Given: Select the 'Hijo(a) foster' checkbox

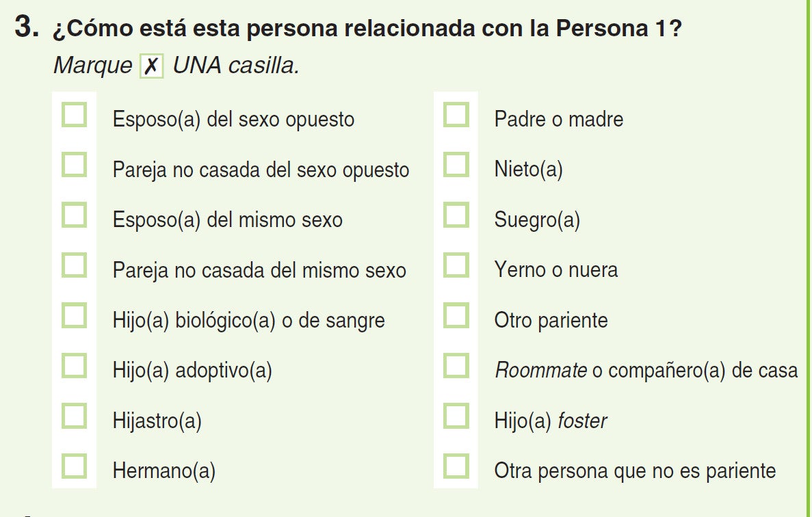Looking at the screenshot, I should tap(456, 416).
